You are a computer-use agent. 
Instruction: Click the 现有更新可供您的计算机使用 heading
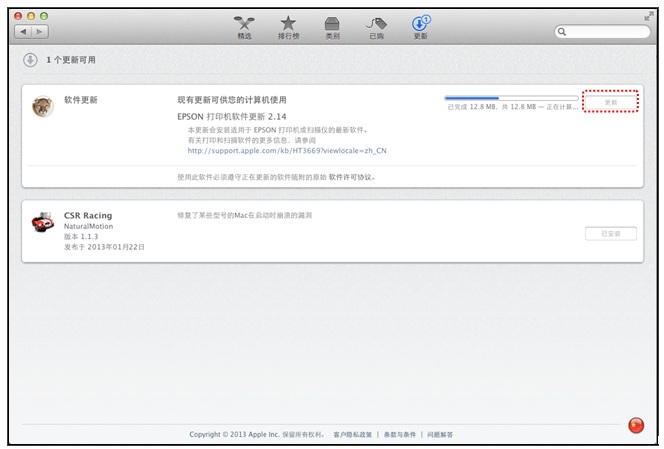click(232, 100)
